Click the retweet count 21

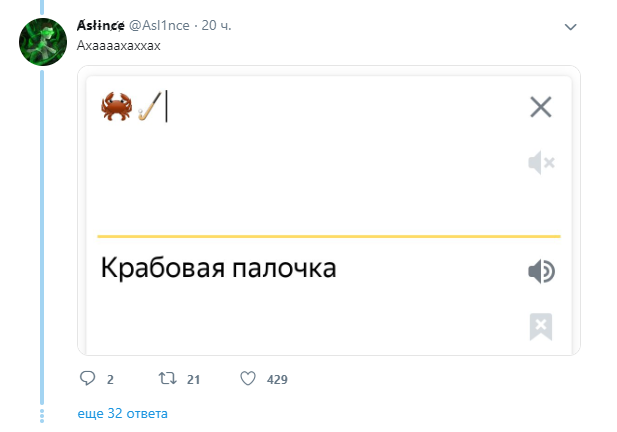pyautogui.click(x=194, y=380)
